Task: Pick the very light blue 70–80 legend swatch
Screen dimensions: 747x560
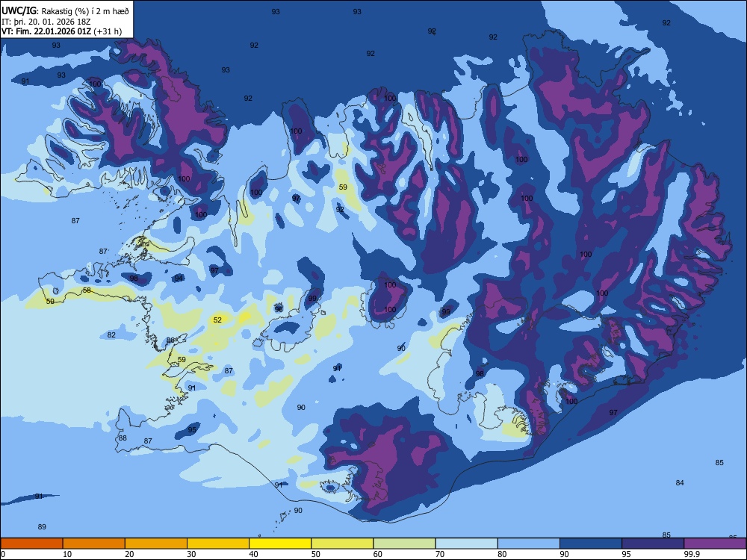Action: (x=466, y=544)
